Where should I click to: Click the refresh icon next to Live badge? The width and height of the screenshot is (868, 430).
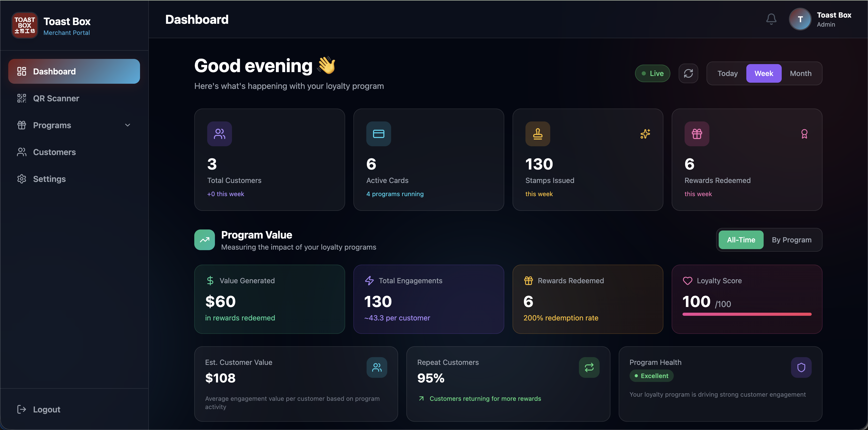pyautogui.click(x=688, y=73)
